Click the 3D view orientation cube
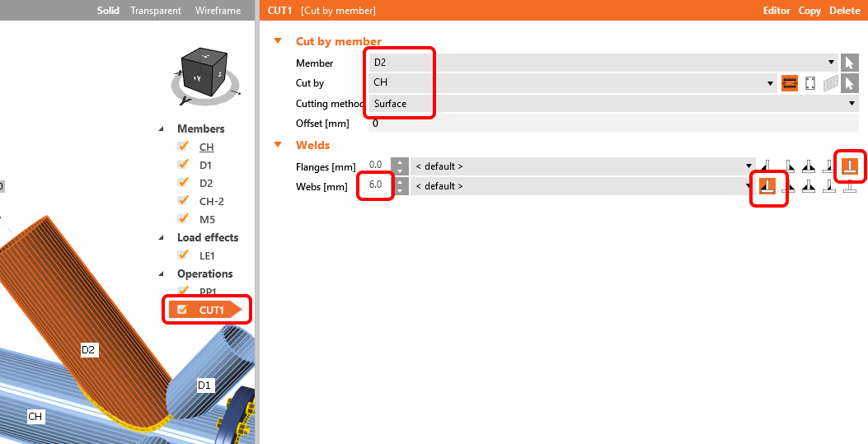Image resolution: width=868 pixels, height=444 pixels. tap(204, 72)
